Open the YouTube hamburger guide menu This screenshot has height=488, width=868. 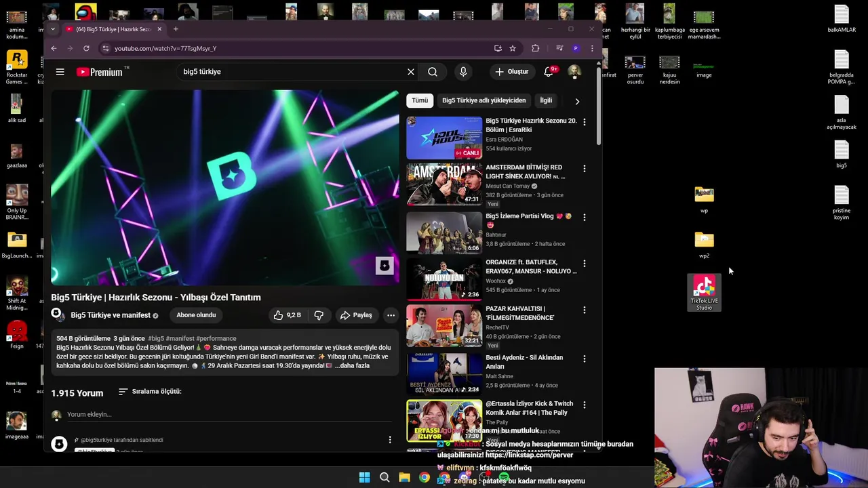pyautogui.click(x=60, y=72)
